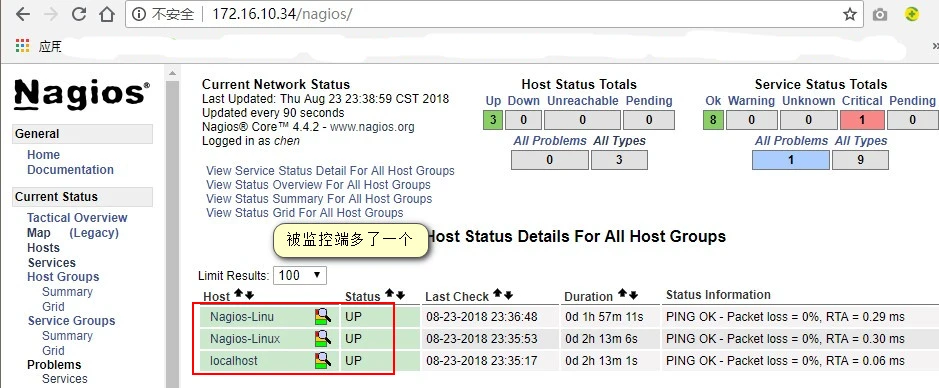Sort Last Check column ascending

(496, 294)
